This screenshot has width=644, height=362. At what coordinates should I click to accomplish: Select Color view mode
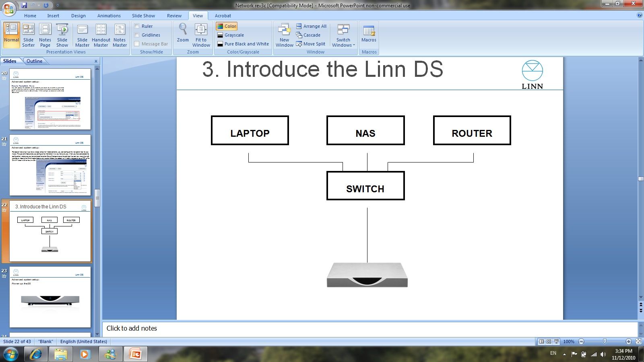click(227, 26)
